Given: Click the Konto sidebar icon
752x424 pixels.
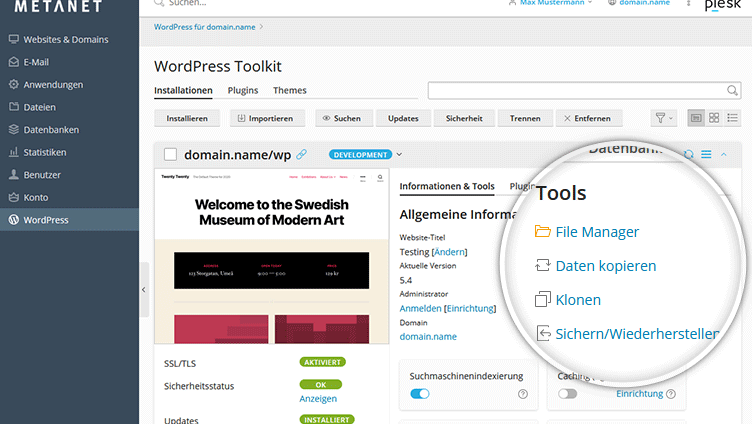Looking at the screenshot, I should tap(14, 197).
